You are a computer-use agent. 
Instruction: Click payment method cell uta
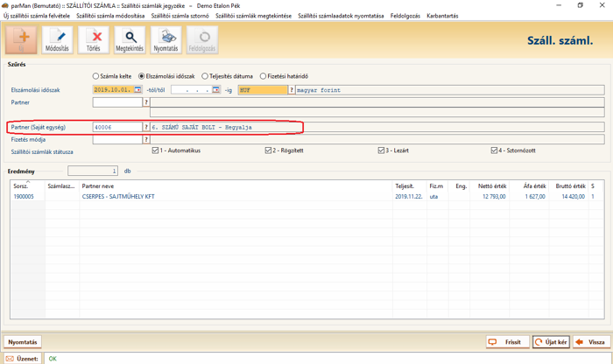[433, 197]
